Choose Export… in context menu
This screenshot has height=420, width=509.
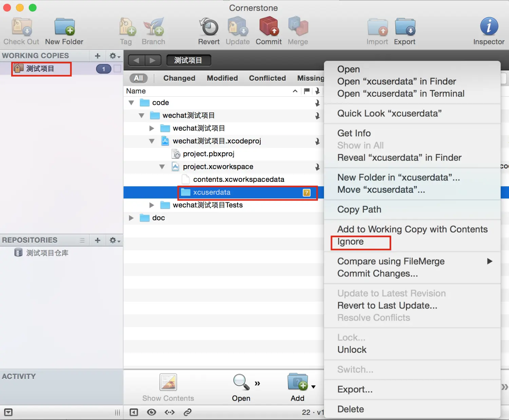pyautogui.click(x=412, y=389)
